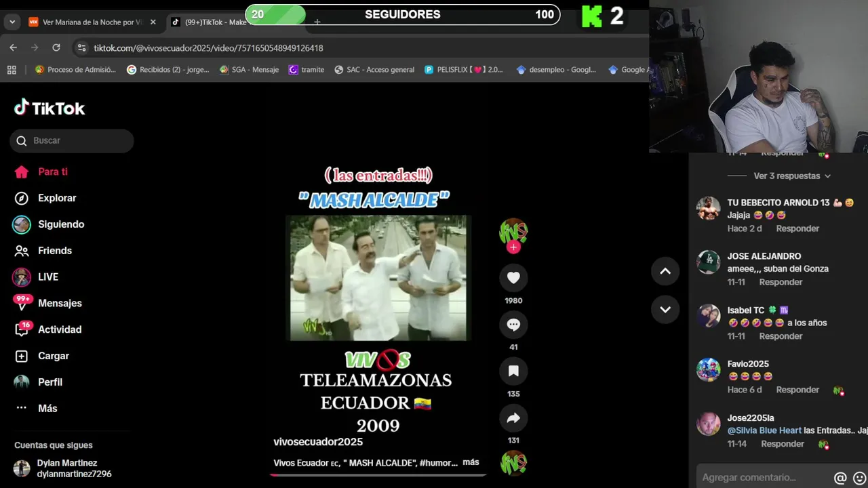Open SGA - Mensaje bookmark
Screen dimensions: 868x488
pos(250,69)
